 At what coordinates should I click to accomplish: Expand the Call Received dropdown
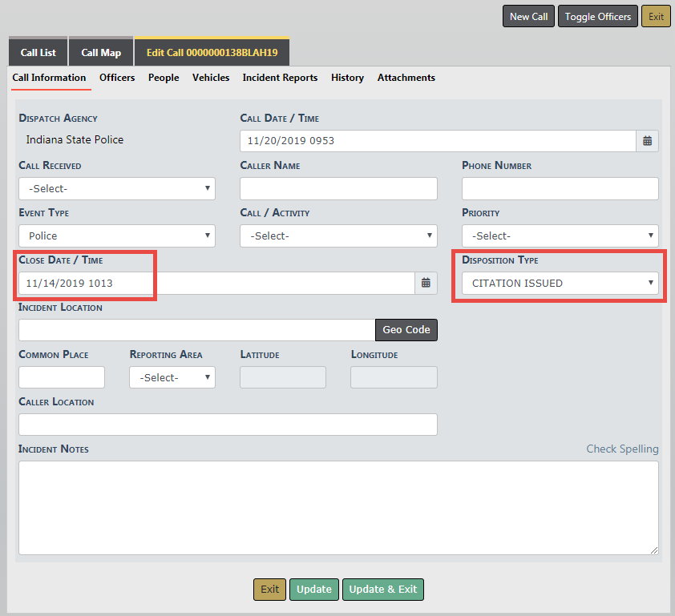pos(117,189)
